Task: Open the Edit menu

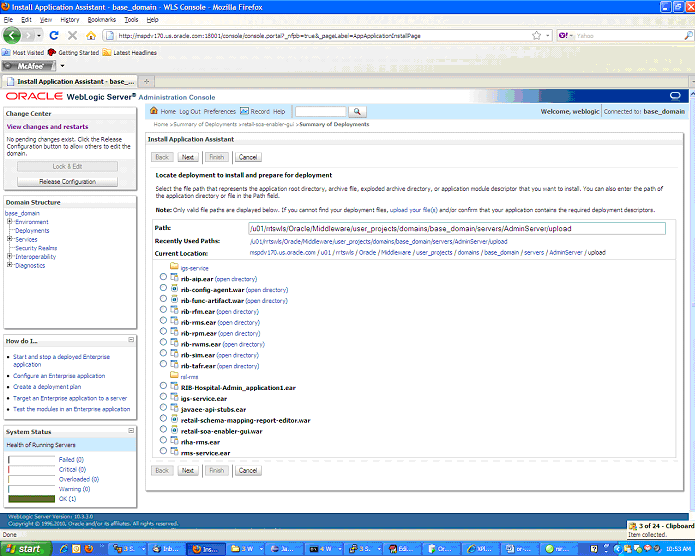Action: 26,20
